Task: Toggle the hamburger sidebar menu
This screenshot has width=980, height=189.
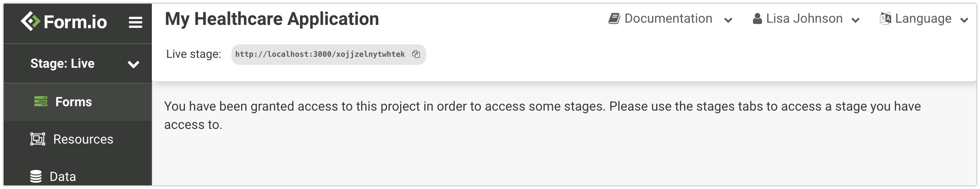Action: point(135,22)
